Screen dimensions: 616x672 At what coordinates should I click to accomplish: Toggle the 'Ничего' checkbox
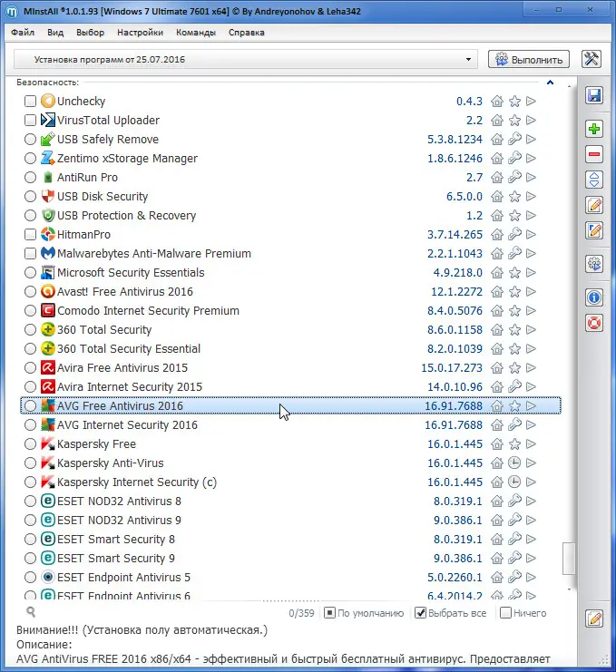click(x=506, y=613)
